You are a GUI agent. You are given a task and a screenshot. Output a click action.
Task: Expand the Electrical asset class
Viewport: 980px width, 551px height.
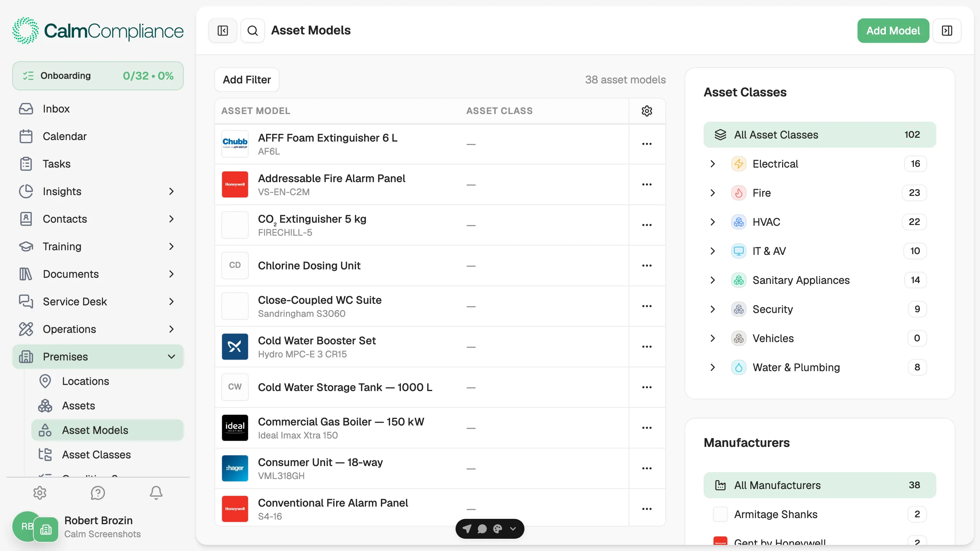tap(713, 164)
